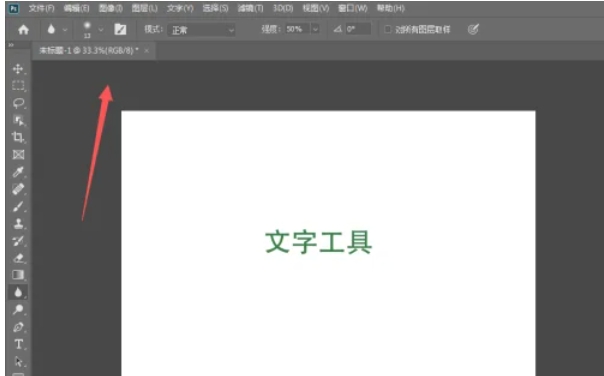Image resolution: width=604 pixels, height=376 pixels.
Task: Open the 图层(L) menu
Action: click(144, 8)
